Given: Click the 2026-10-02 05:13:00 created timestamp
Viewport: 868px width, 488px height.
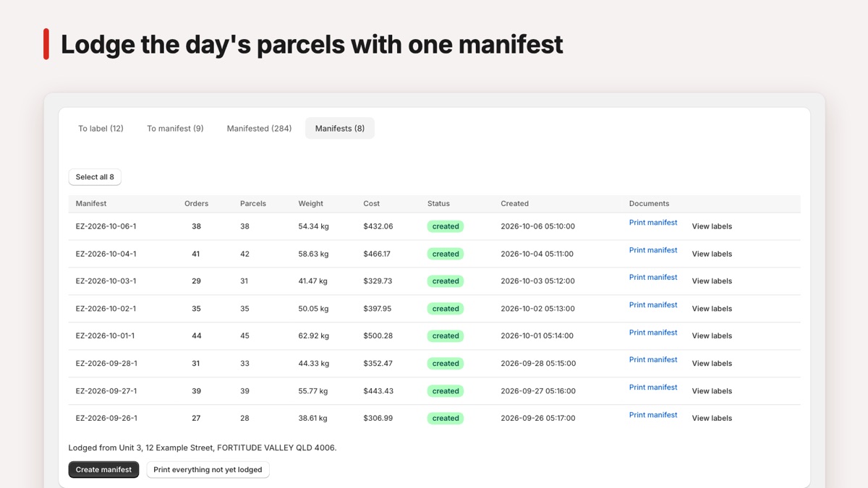Looking at the screenshot, I should 537,309.
